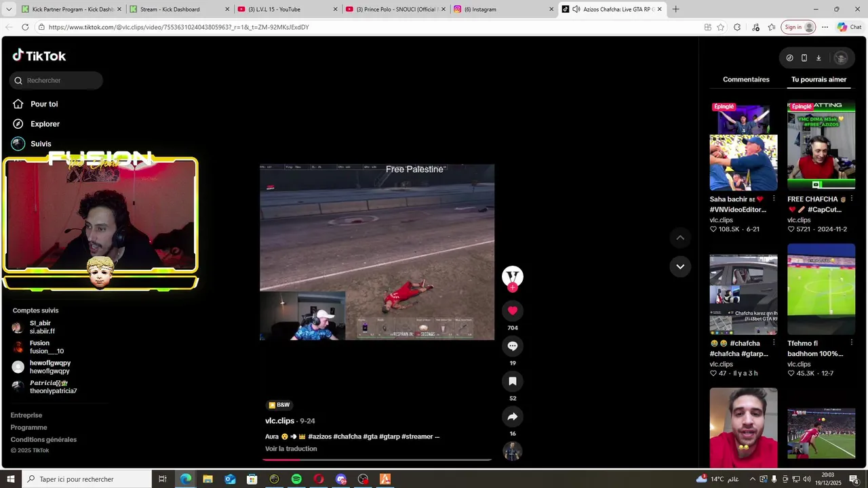This screenshot has height=488, width=868.
Task: Seek on the video progress bar
Action: click(x=377, y=460)
